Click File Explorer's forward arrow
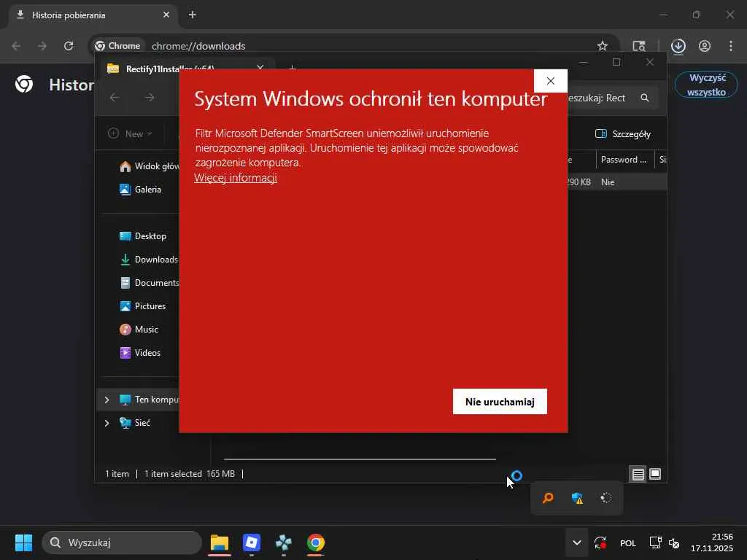Screen dimensions: 747x560 pyautogui.click(x=150, y=97)
